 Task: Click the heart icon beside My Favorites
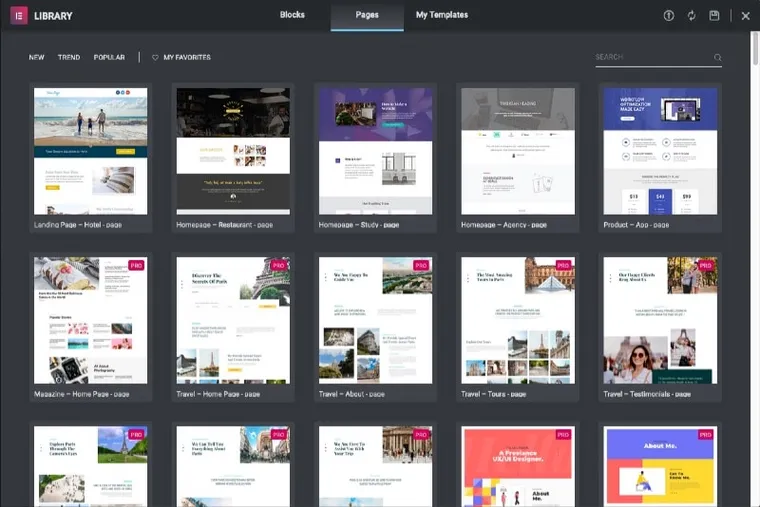(155, 58)
